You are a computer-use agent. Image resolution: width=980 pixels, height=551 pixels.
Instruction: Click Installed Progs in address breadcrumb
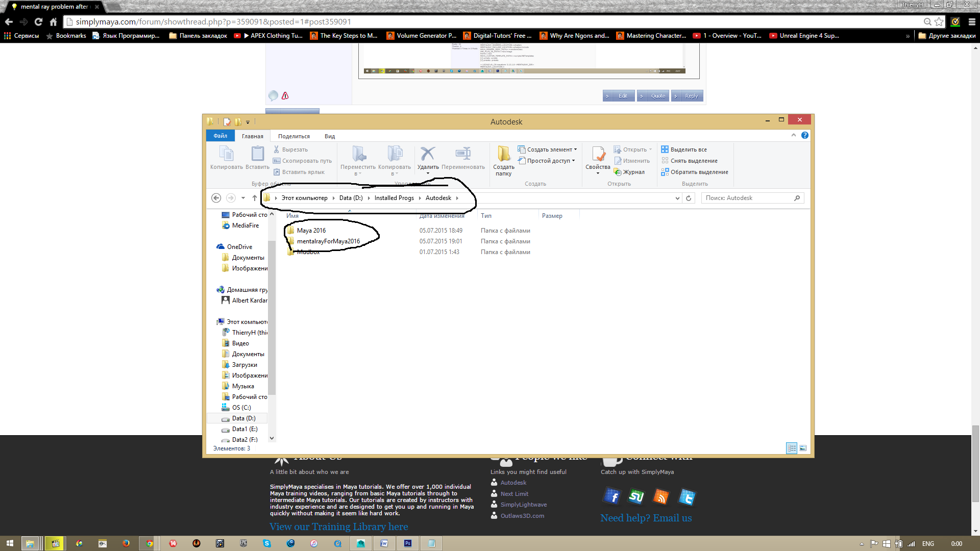(x=394, y=198)
